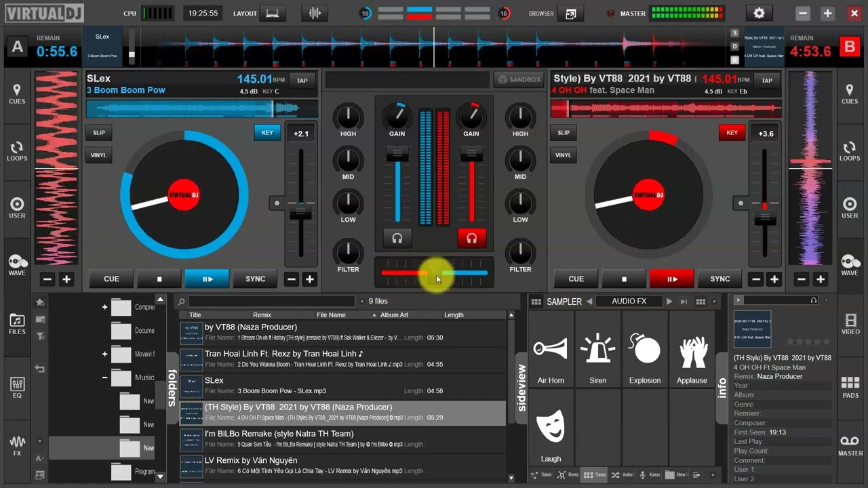Select previous sampler bank arrow
This screenshot has width=868, height=488.
[x=589, y=302]
